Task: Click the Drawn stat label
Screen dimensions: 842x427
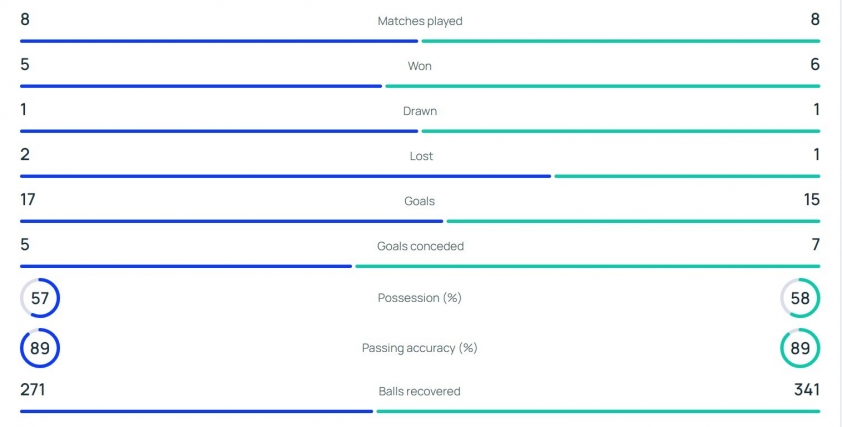Action: (x=420, y=111)
